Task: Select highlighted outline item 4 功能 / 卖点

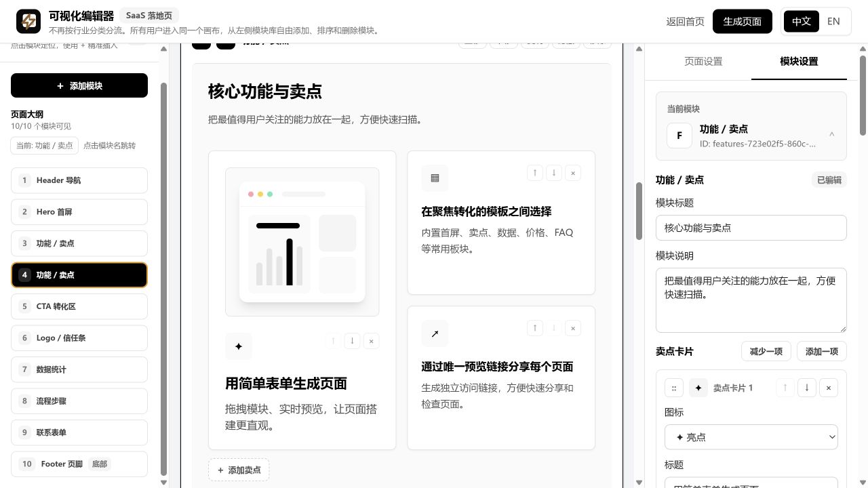Action: [x=79, y=274]
